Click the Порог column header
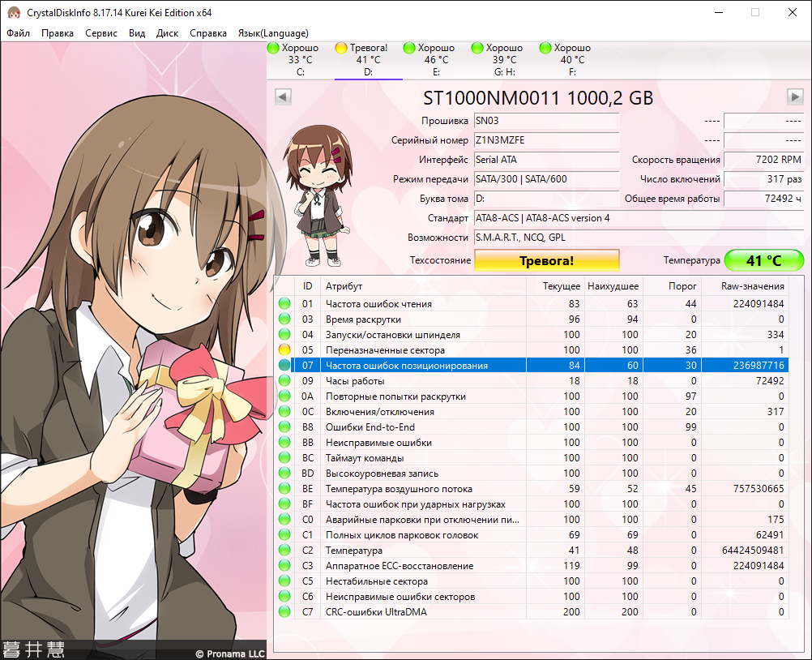This screenshot has height=660, width=812. pos(672,286)
